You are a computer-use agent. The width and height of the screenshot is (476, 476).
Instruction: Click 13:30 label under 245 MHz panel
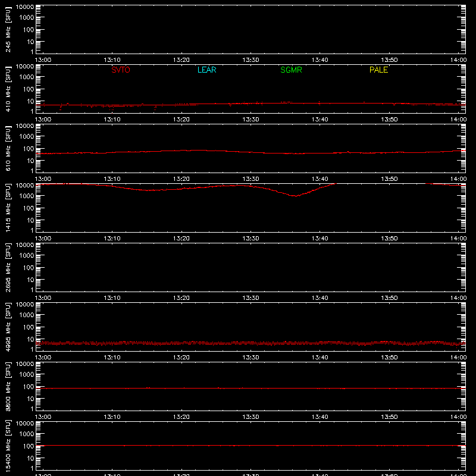tap(250, 60)
